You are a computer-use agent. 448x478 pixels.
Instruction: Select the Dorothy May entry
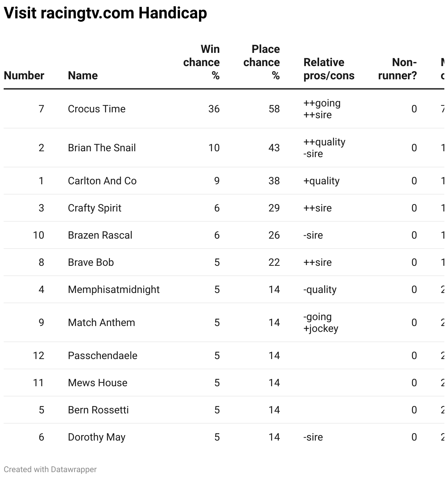coord(97,437)
